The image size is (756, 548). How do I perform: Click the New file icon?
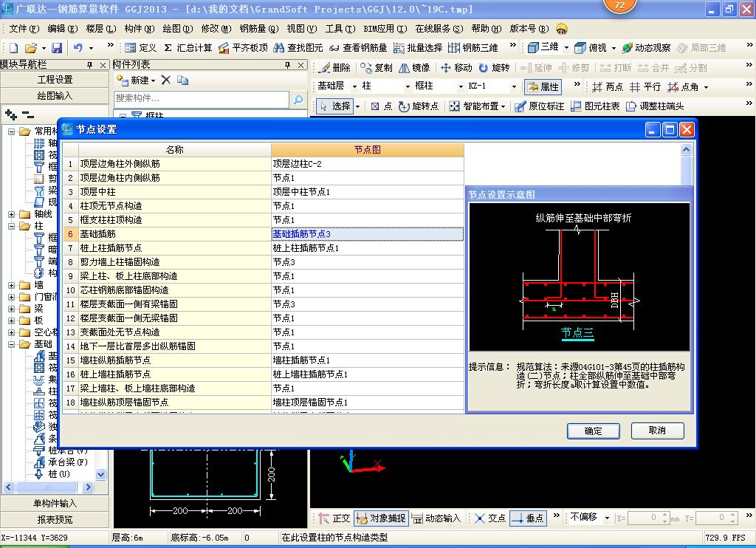point(13,48)
